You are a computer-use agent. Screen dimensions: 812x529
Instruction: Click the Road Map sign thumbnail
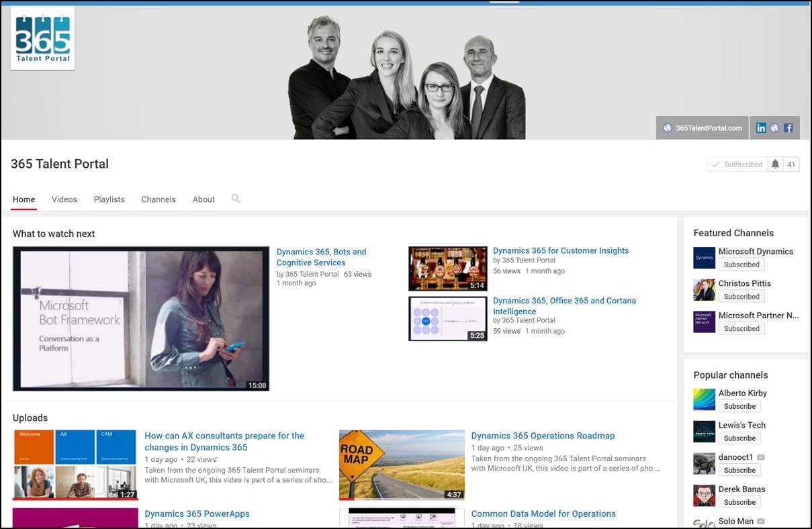pyautogui.click(x=402, y=465)
